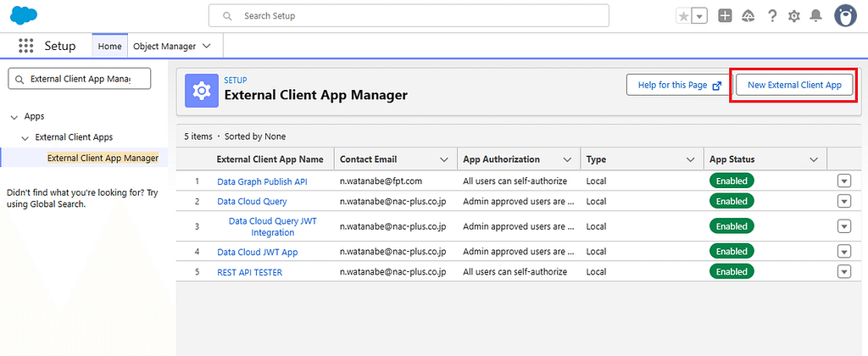Click the Trailhead guidance icon
The width and height of the screenshot is (868, 356).
748,16
